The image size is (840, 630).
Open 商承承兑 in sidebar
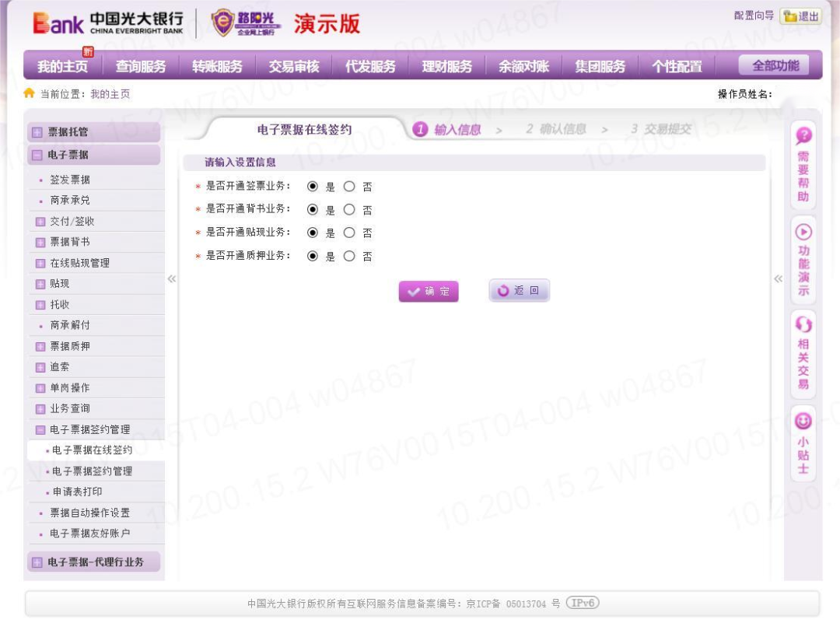70,201
